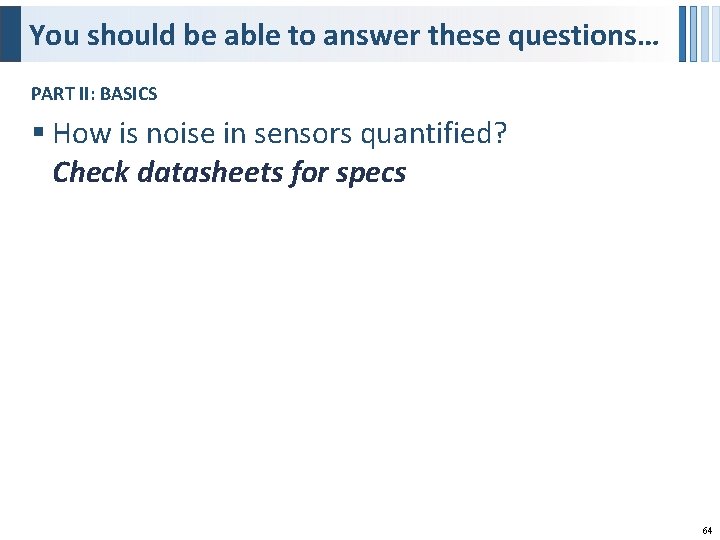Click slide number 64
Viewport: 720px width, 540px height.
click(x=707, y=530)
